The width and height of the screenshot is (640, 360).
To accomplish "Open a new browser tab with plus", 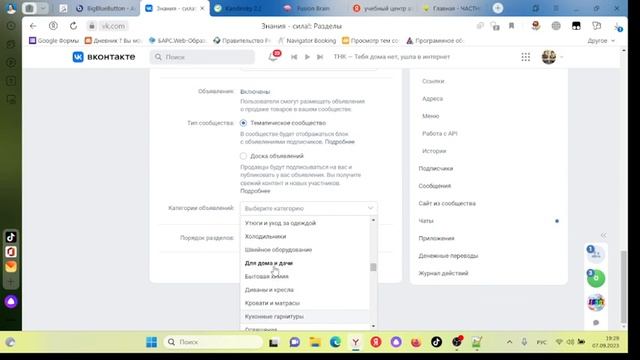I will [x=498, y=8].
